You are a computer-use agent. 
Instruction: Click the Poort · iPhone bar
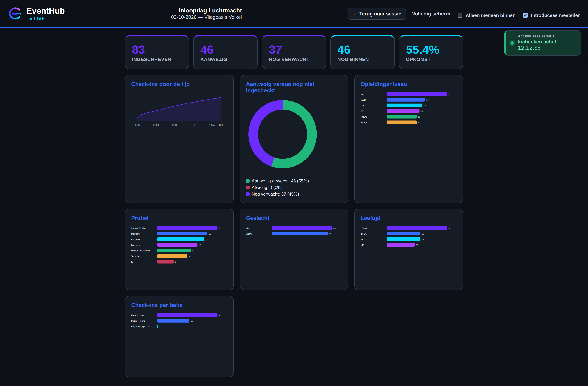coord(173,321)
